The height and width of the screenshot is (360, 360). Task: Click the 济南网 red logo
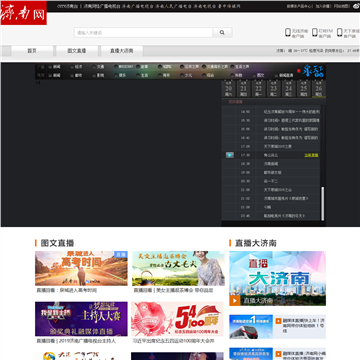coord(23,13)
